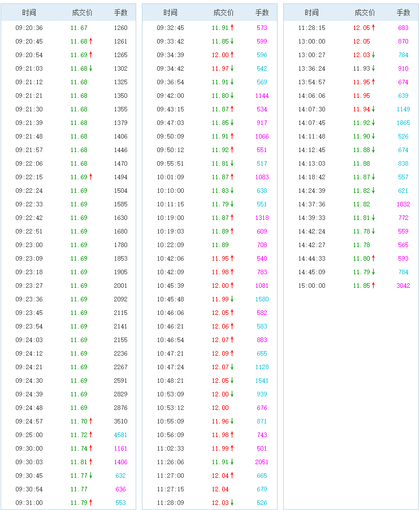Click the volume value 3042
Viewport: 420px width, 510px height.
(x=404, y=286)
